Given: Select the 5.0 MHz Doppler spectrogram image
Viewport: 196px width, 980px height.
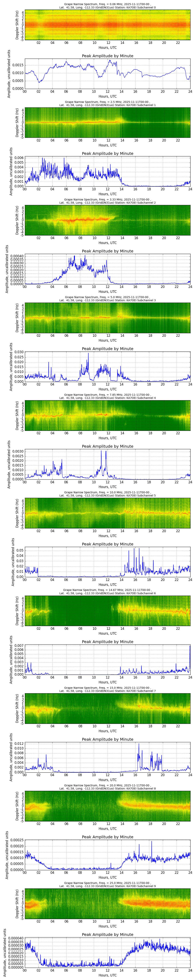Looking at the screenshot, I should click(x=107, y=318).
